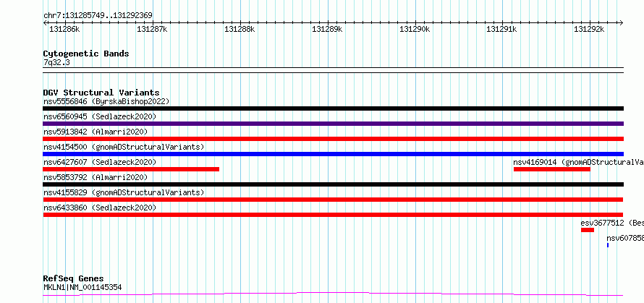Click chr7:131285749..131292369 coordinate text

pyautogui.click(x=98, y=15)
